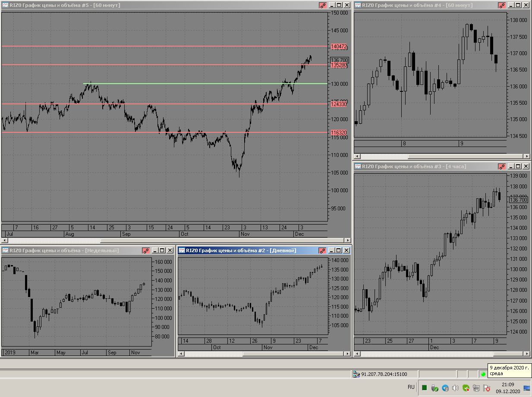Open the system menu icon of chart #5 window
The image size is (532, 397).
6,6
